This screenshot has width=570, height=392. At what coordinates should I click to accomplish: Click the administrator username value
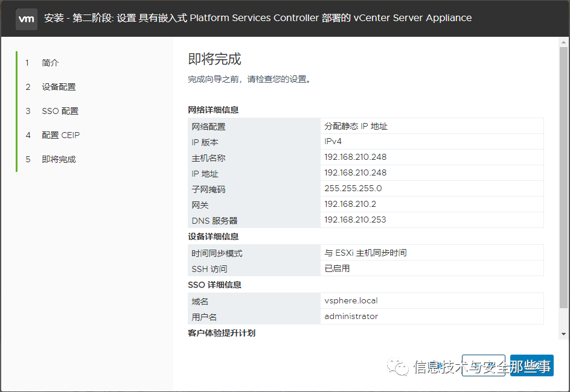pos(351,316)
